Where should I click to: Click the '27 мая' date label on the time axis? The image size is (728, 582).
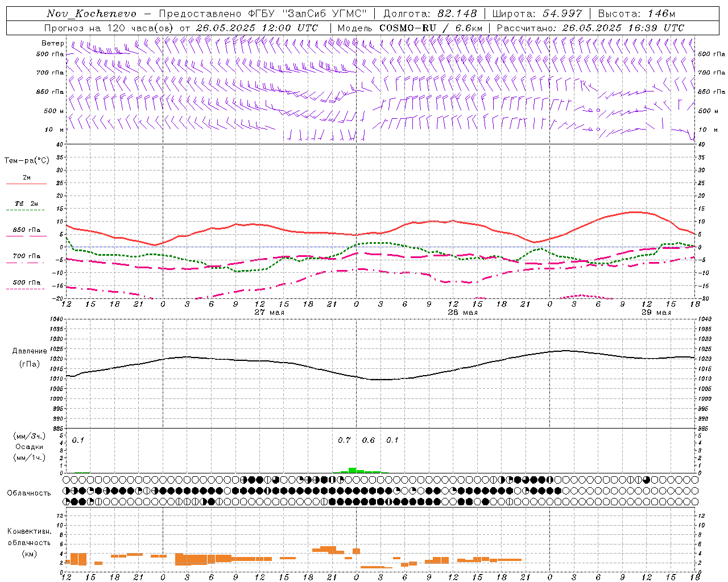point(269,312)
